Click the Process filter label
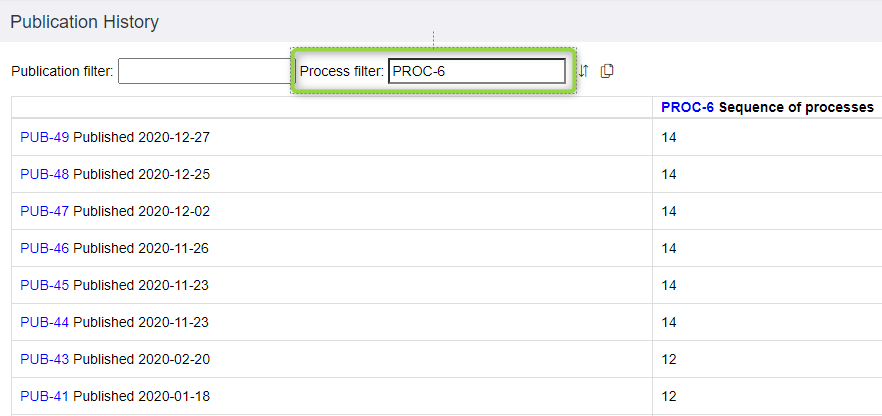The height and width of the screenshot is (416, 882). (x=342, y=71)
